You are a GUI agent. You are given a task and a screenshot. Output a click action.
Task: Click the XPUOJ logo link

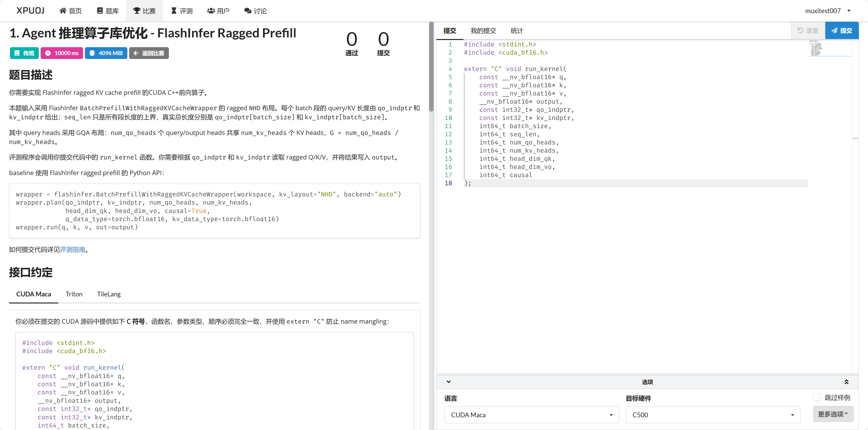pyautogui.click(x=30, y=11)
